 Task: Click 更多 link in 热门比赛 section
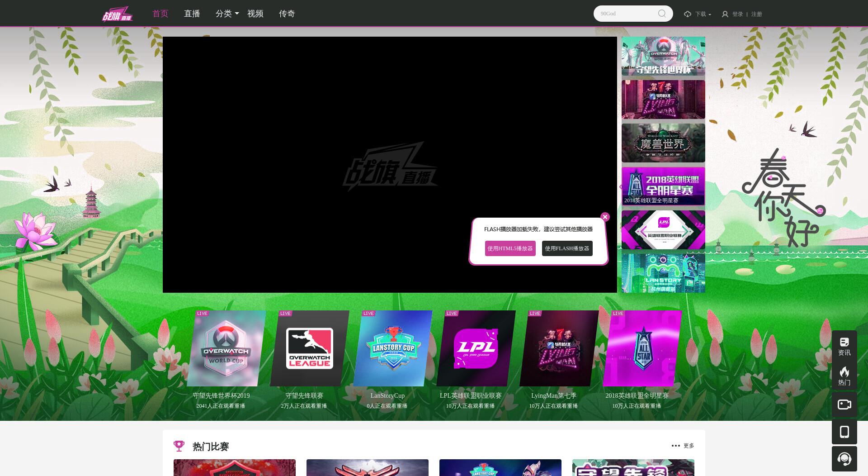689,446
